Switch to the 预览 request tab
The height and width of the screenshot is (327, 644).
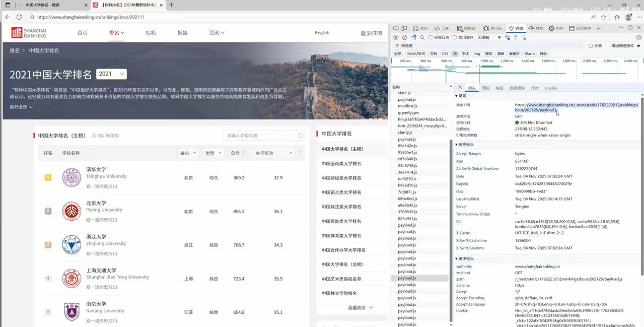click(486, 88)
